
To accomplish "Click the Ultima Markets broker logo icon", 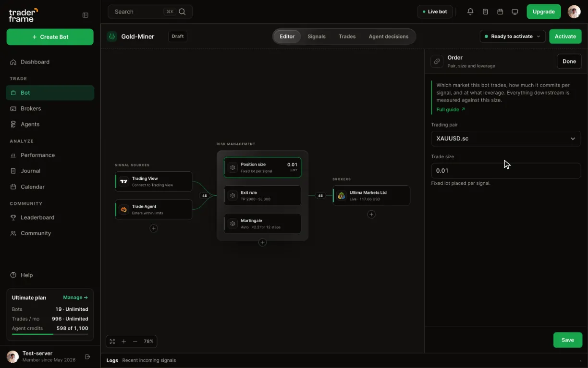I will tap(342, 195).
